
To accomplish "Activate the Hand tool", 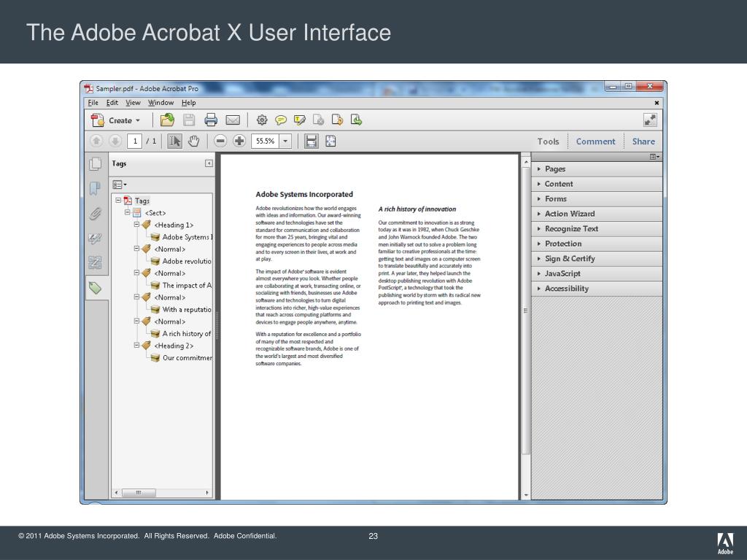I will [x=193, y=141].
